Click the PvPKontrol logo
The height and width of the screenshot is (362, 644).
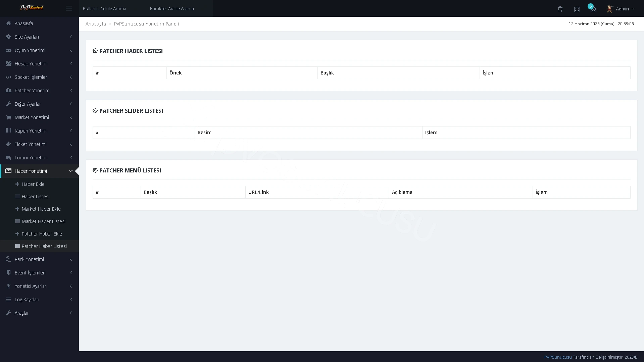[x=32, y=8]
